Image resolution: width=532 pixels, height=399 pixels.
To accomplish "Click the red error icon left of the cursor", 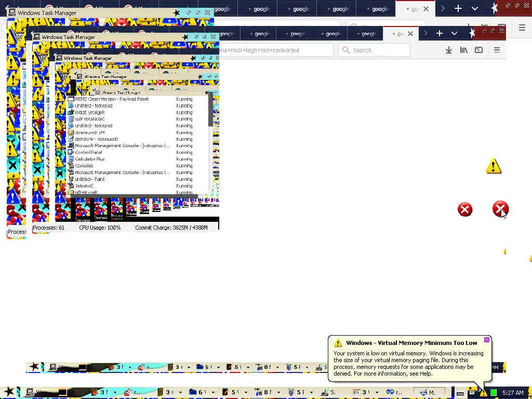I will coord(465,209).
